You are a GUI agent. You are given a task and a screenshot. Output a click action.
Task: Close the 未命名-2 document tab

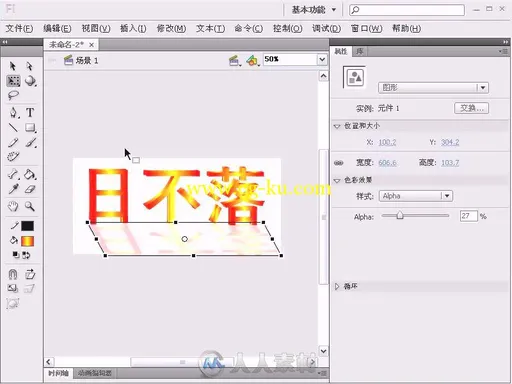tap(91, 45)
